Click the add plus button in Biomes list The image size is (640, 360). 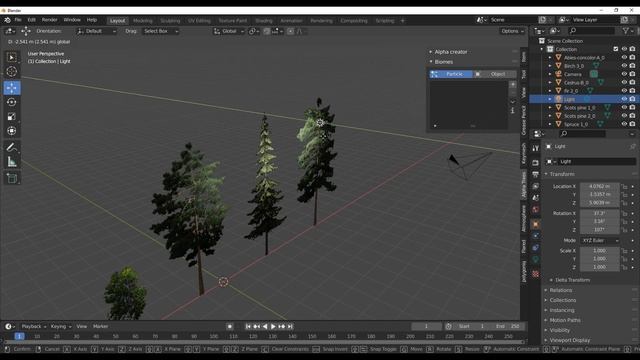pyautogui.click(x=513, y=84)
